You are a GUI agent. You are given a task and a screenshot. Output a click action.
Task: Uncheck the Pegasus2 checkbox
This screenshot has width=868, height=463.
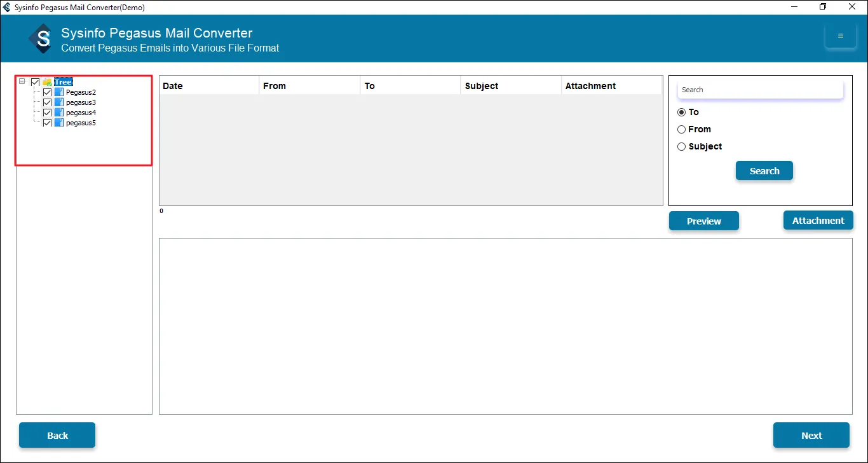(x=47, y=92)
